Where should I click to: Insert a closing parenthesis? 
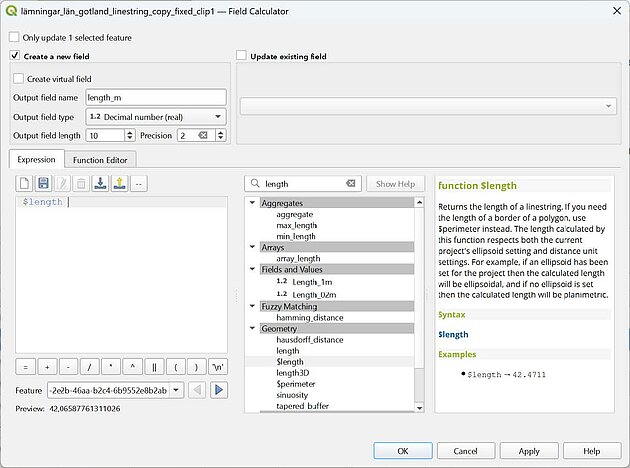coord(196,367)
